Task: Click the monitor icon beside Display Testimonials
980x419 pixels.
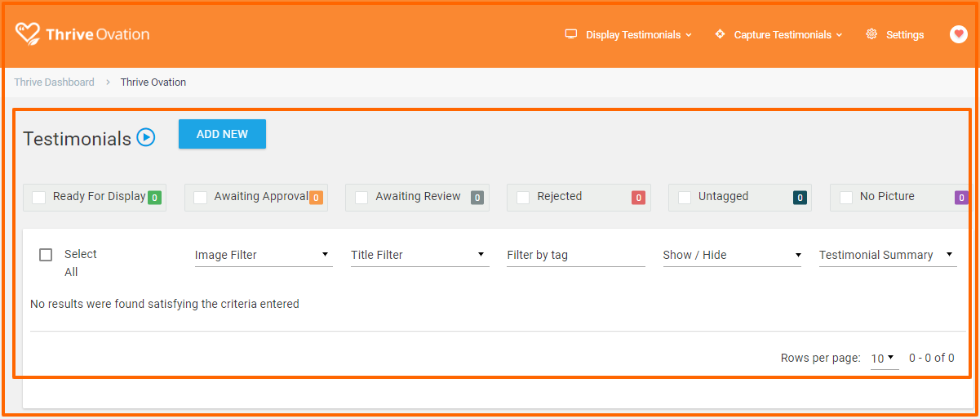Action: (571, 34)
